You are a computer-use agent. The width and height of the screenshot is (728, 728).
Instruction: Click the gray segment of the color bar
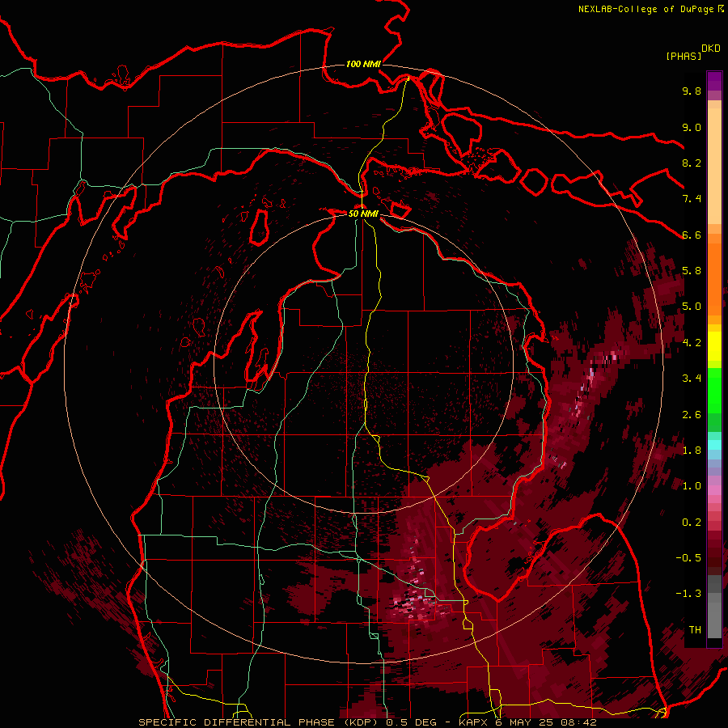[x=714, y=607]
